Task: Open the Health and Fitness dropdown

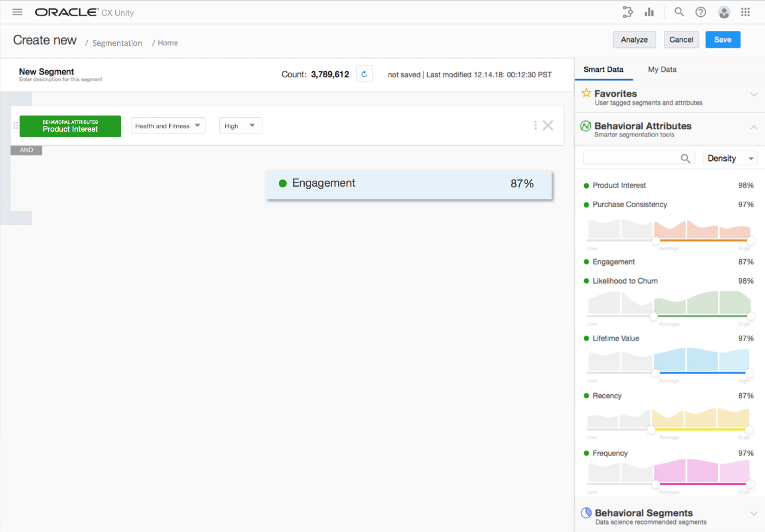Action: 168,126
